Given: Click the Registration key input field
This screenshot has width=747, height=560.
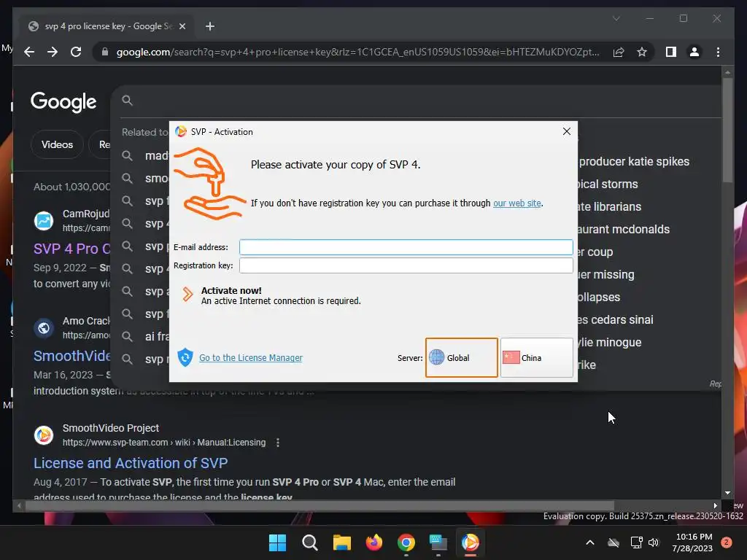Looking at the screenshot, I should (406, 265).
